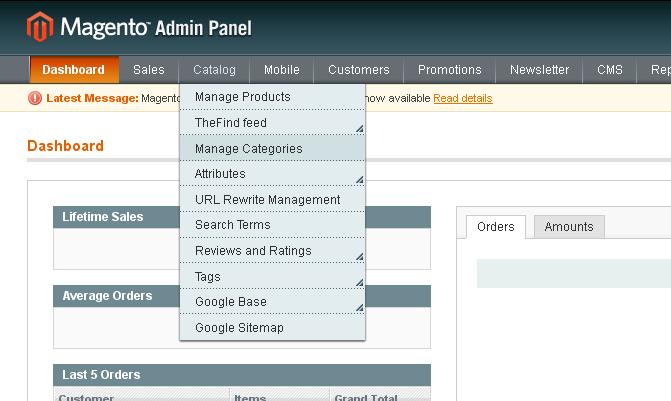Screen dimensions: 671x401
Task: Expand the Google Base submenu arrow
Action: coord(359,308)
